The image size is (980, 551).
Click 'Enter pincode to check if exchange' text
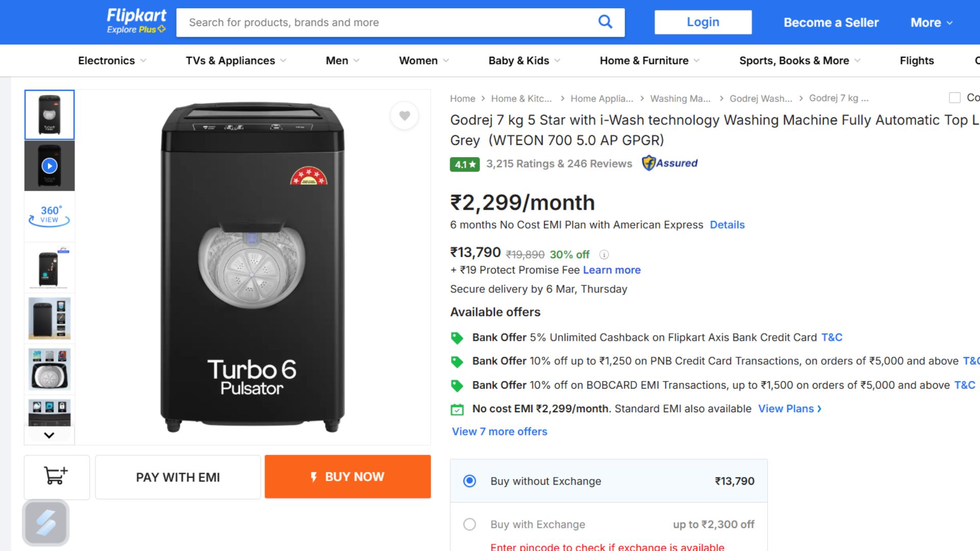click(x=607, y=546)
